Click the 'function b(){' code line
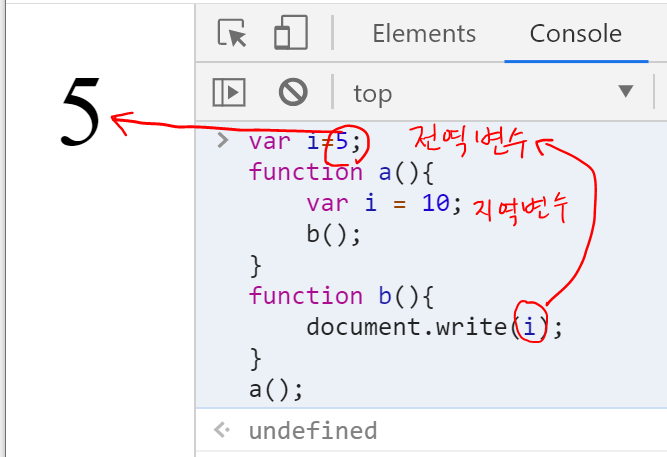This screenshot has width=667, height=457. pyautogui.click(x=341, y=296)
